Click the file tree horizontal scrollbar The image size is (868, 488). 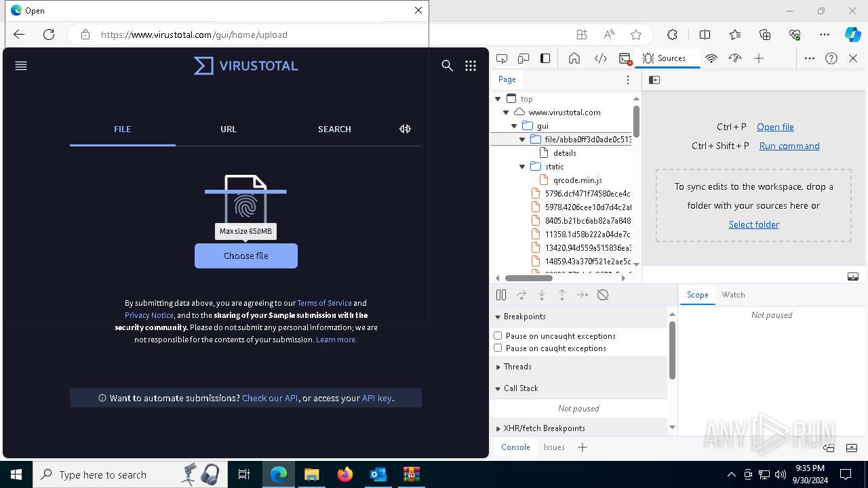529,278
